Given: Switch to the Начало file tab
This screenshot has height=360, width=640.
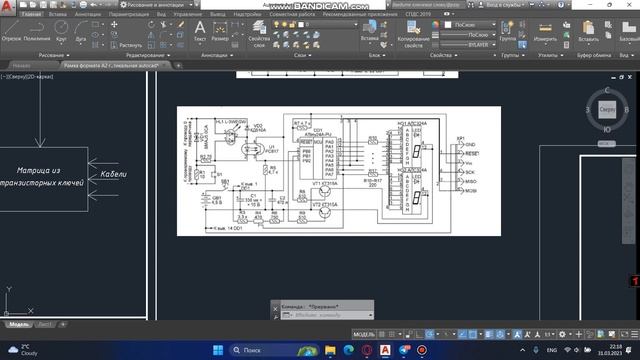Looking at the screenshot, I should pyautogui.click(x=21, y=65).
